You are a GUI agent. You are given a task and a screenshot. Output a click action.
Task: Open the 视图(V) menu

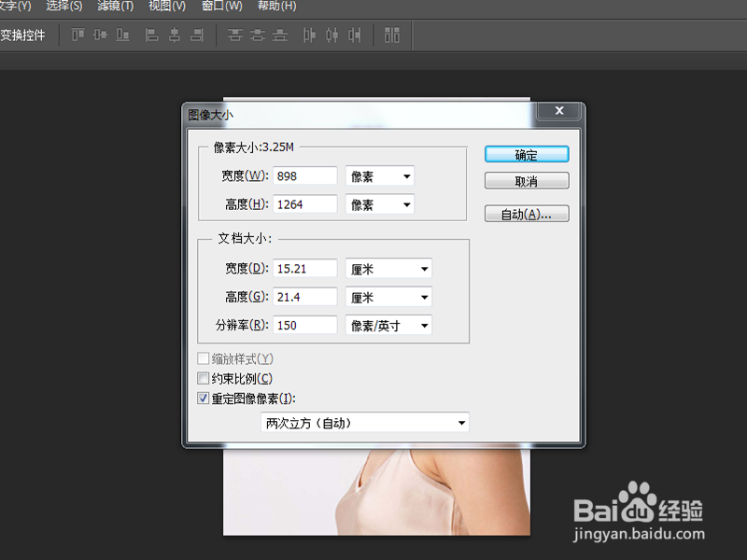click(167, 7)
